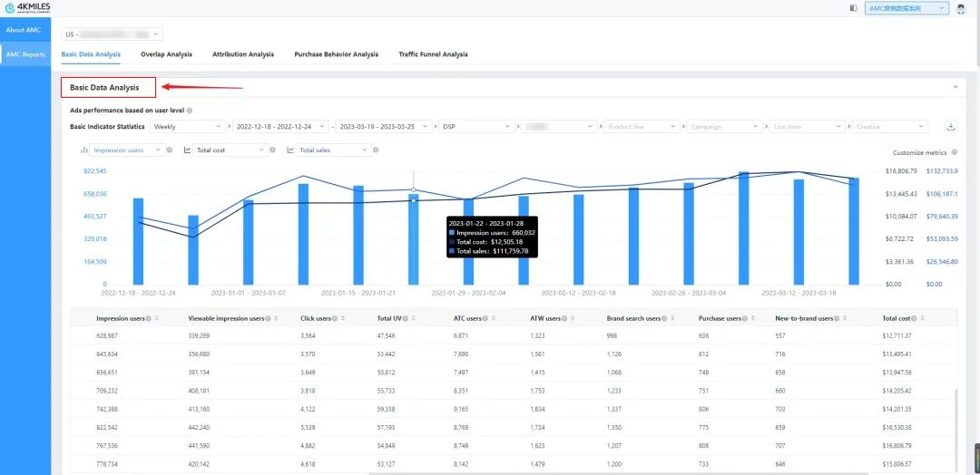Click help icon next to Customize metrics
The height and width of the screenshot is (475, 980).
(x=955, y=153)
